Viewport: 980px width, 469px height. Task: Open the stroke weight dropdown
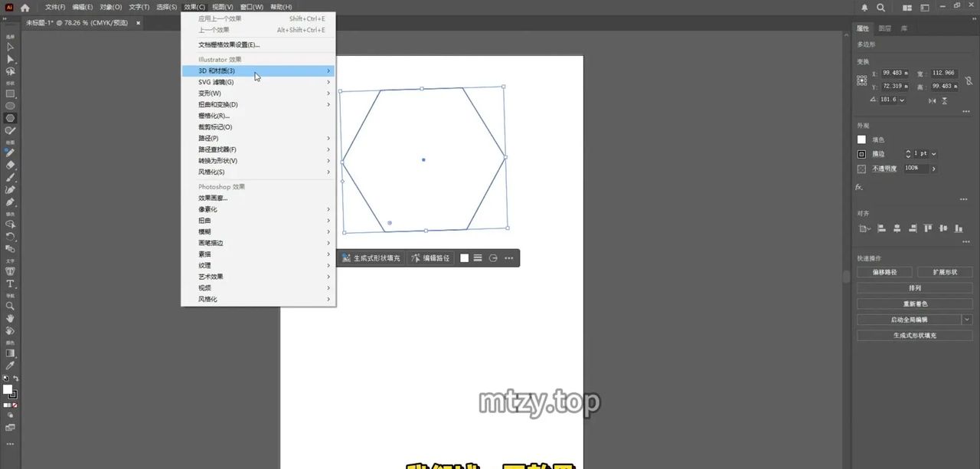coord(934,154)
